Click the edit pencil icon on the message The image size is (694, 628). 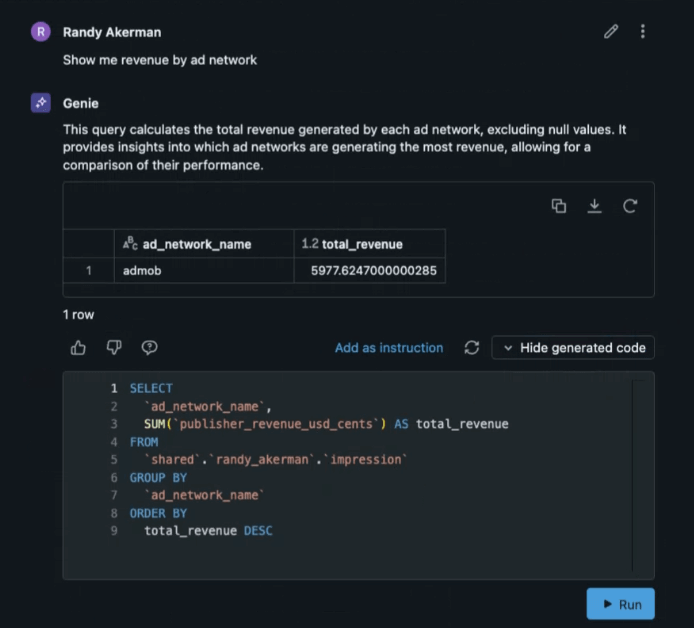(x=611, y=31)
